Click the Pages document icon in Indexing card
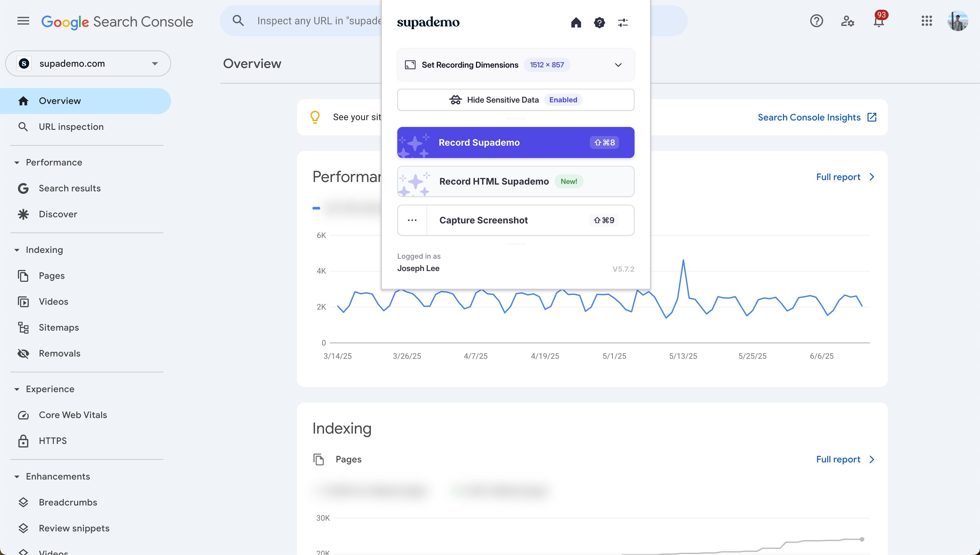980x555 pixels. pyautogui.click(x=319, y=459)
